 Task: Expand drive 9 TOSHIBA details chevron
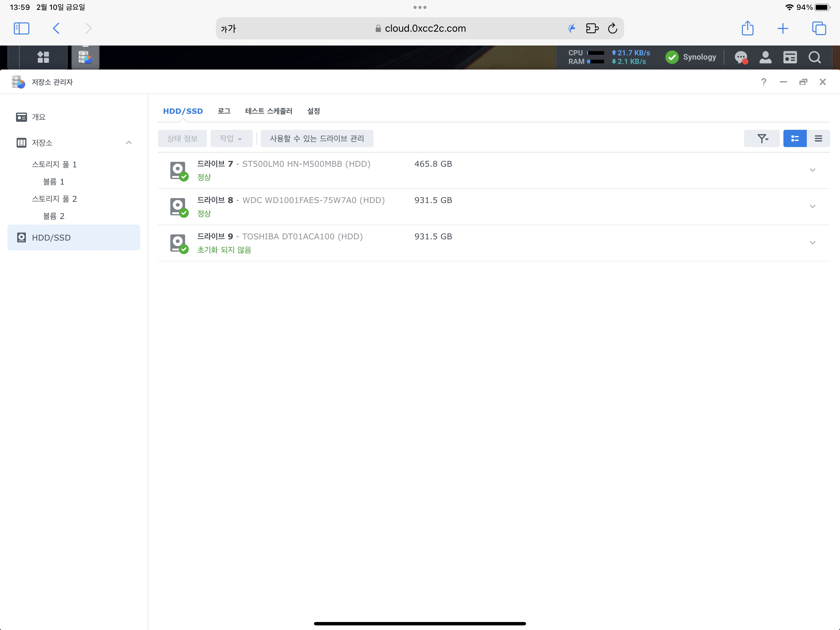pyautogui.click(x=812, y=243)
